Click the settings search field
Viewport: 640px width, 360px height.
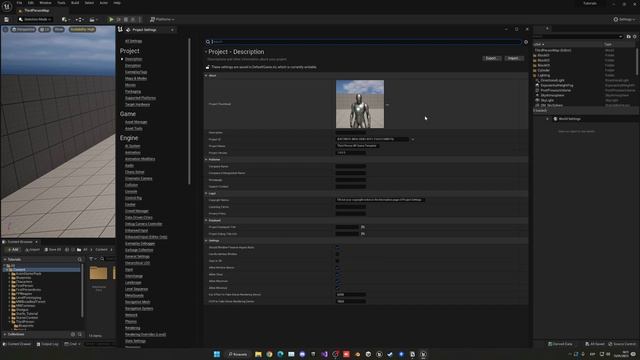coord(363,42)
